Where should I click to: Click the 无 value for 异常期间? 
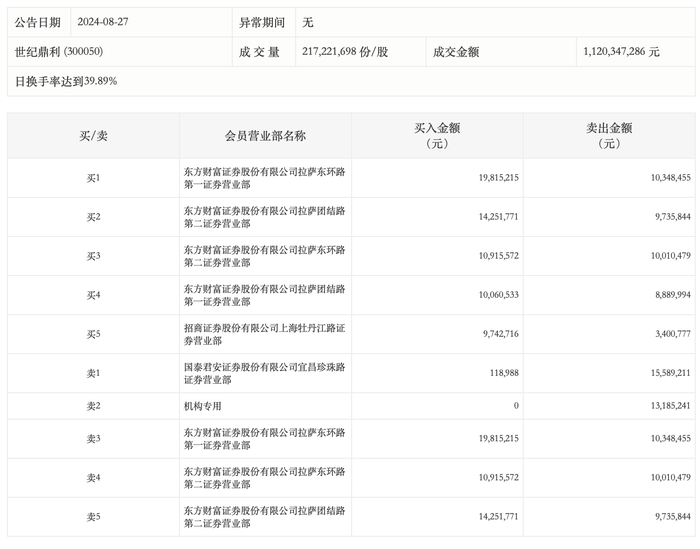pos(308,22)
